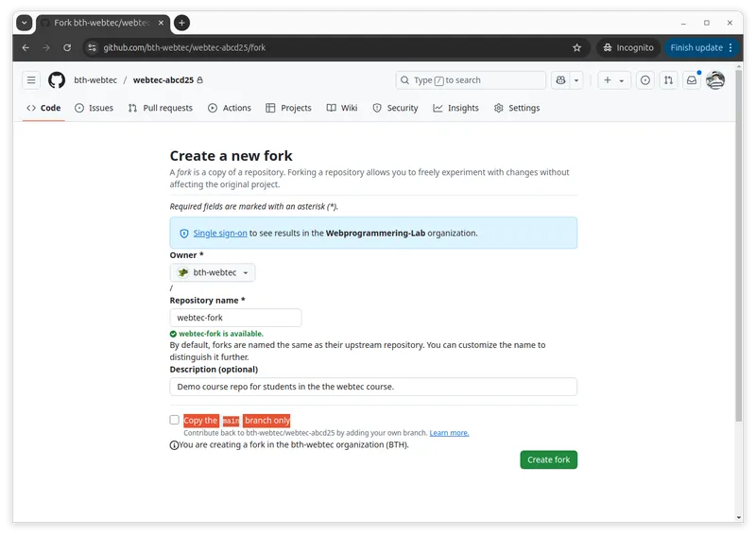Screen dimensions: 756x537
Task: Click the search box in GitHub header
Action: pyautogui.click(x=471, y=80)
